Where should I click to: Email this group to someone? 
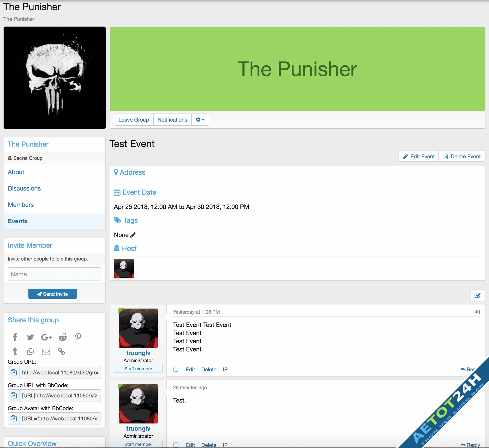pyautogui.click(x=46, y=351)
